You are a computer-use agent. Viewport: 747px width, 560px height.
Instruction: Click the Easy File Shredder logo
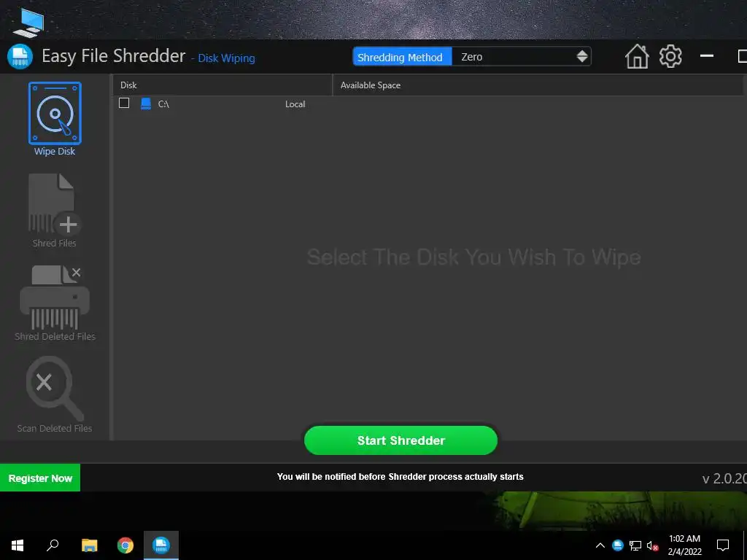pyautogui.click(x=20, y=57)
